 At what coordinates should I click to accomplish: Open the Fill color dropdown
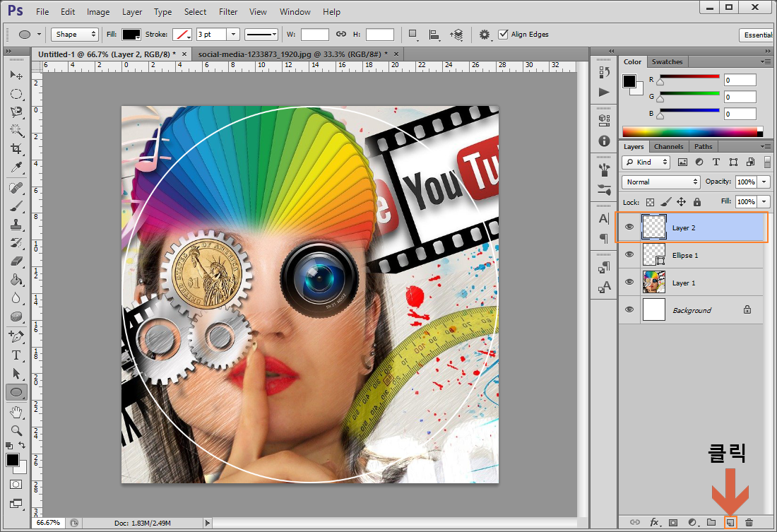tap(131, 35)
